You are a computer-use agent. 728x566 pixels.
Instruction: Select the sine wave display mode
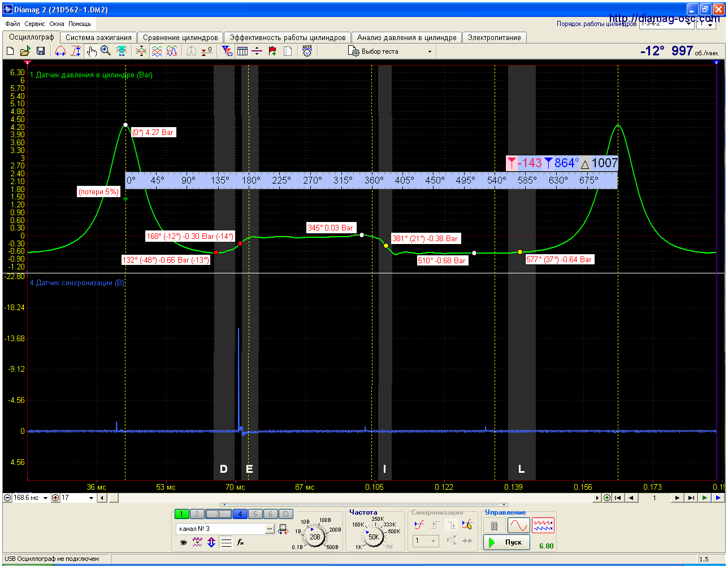518,525
